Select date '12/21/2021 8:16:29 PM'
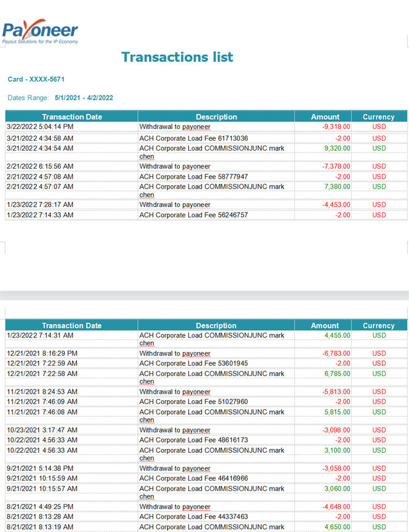This screenshot has height=532, width=409. [x=42, y=353]
